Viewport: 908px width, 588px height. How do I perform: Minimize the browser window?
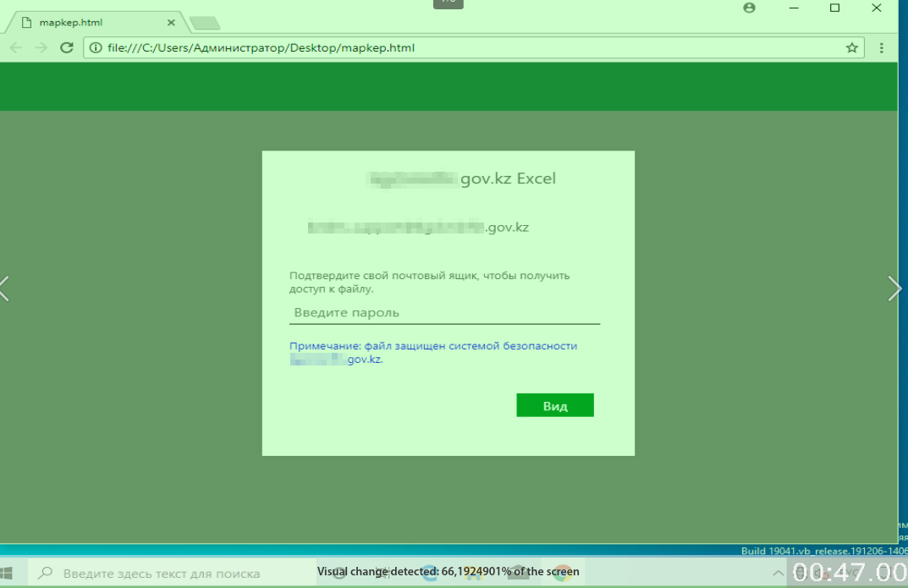tap(794, 8)
